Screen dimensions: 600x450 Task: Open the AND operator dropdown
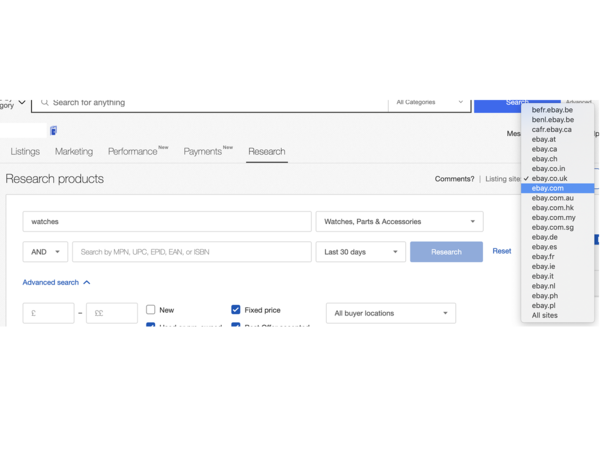[x=45, y=252]
